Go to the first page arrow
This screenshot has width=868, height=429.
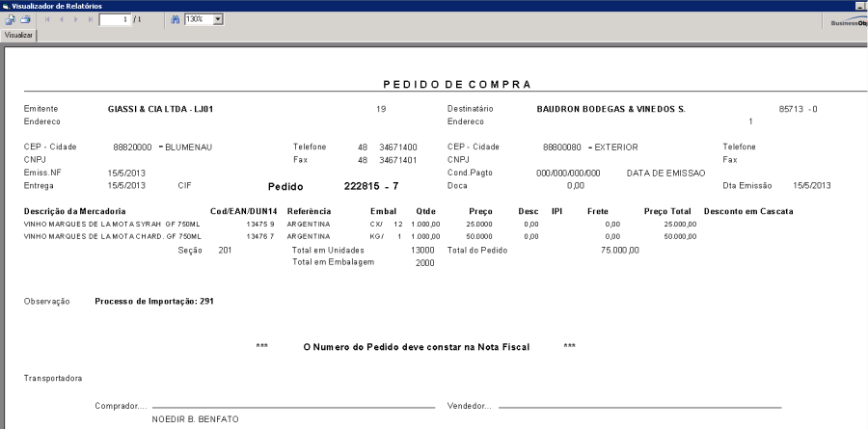pyautogui.click(x=47, y=19)
